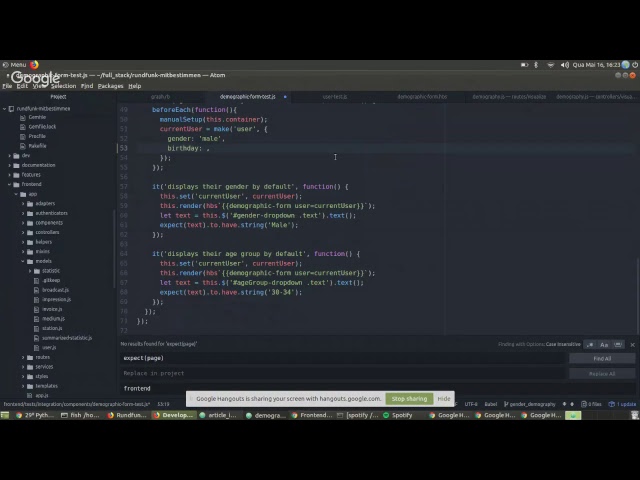
Task: Focus the Replace in project field
Action: pos(343,373)
